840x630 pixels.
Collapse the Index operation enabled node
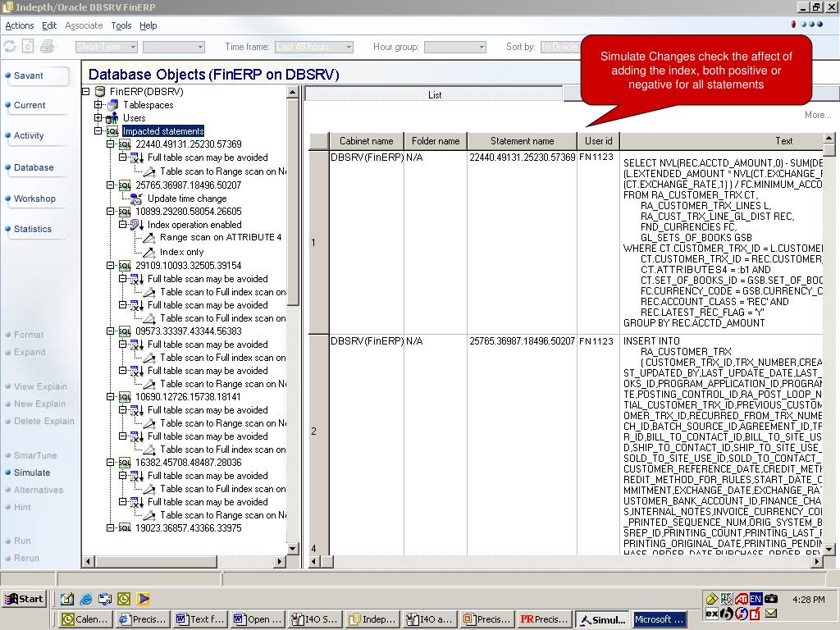pyautogui.click(x=123, y=225)
